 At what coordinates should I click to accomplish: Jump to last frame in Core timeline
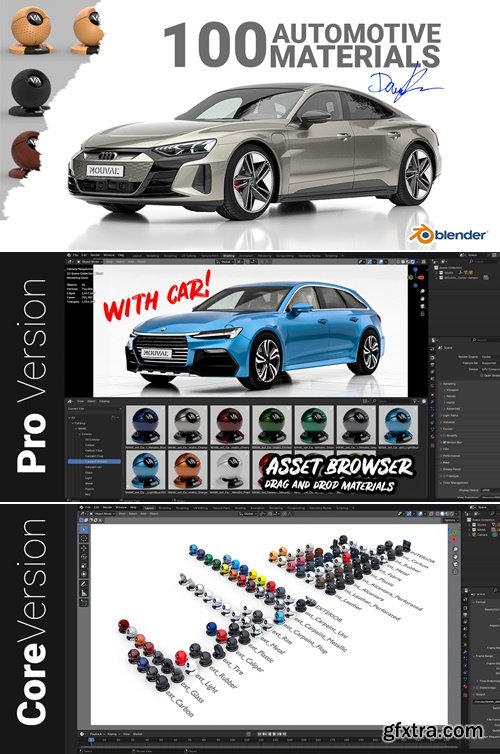pyautogui.click(x=285, y=734)
